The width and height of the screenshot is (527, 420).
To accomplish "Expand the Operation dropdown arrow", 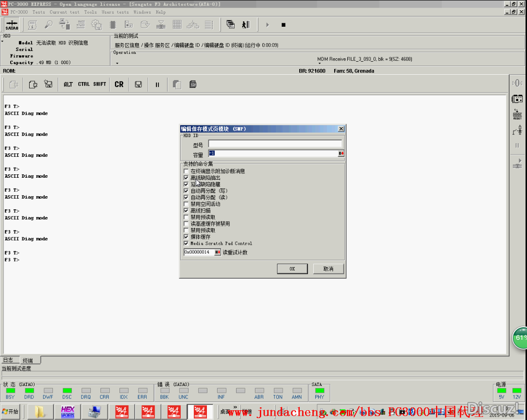I will [117, 63].
